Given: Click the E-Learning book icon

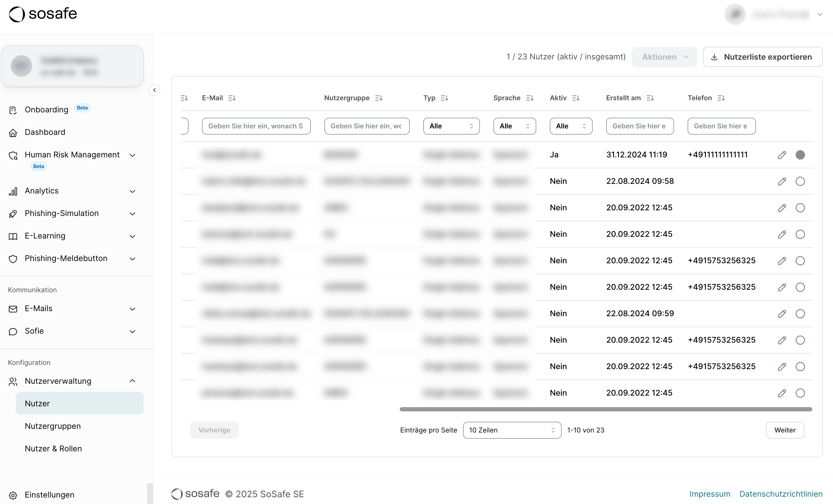Looking at the screenshot, I should click(x=13, y=236).
